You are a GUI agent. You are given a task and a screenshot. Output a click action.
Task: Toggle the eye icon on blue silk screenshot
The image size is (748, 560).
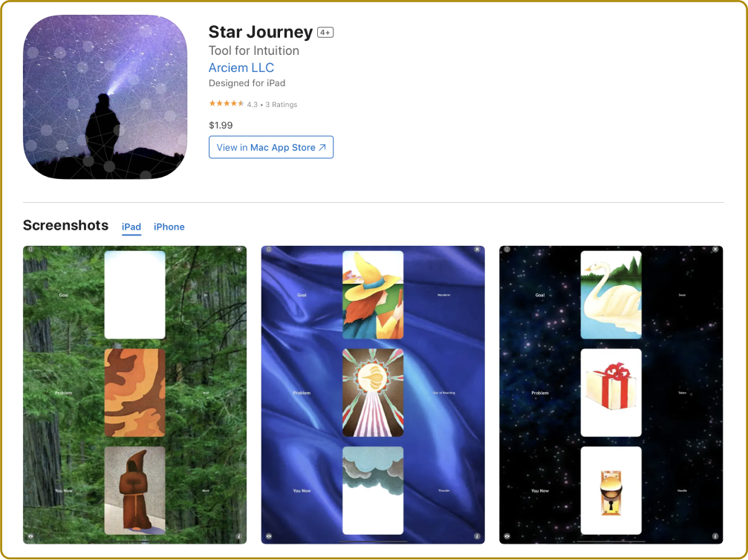click(269, 536)
